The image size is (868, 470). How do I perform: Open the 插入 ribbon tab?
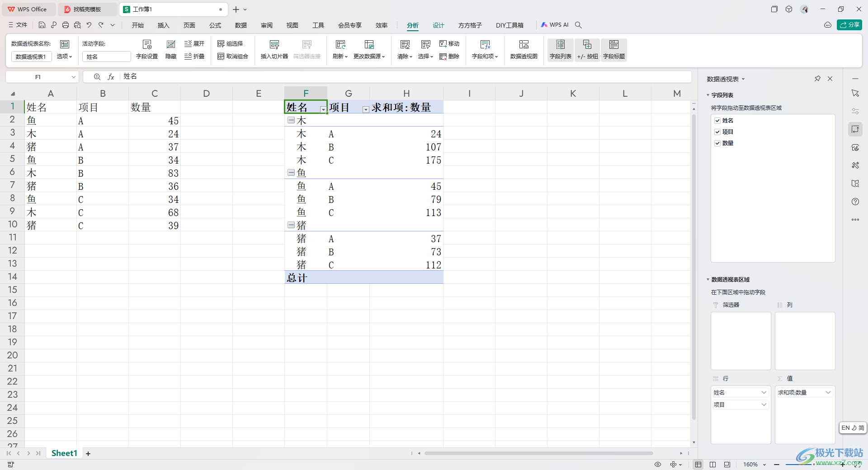(163, 25)
